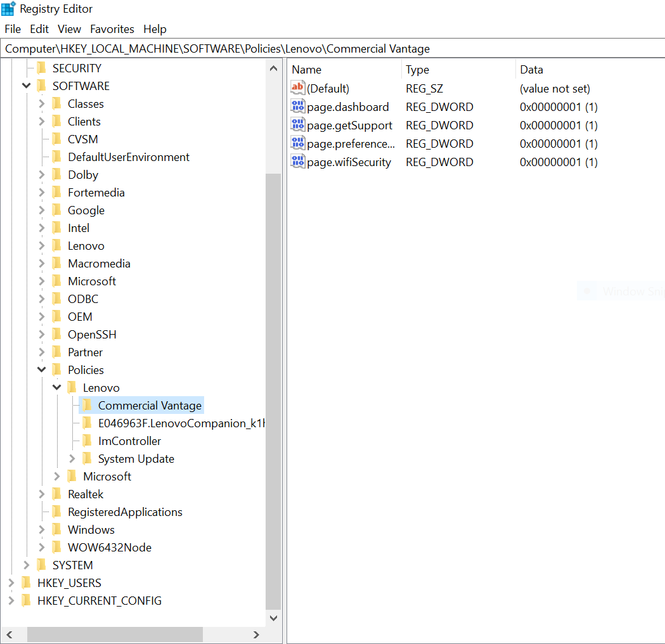Click the tree horizontal scrollbar thumb

click(115, 634)
